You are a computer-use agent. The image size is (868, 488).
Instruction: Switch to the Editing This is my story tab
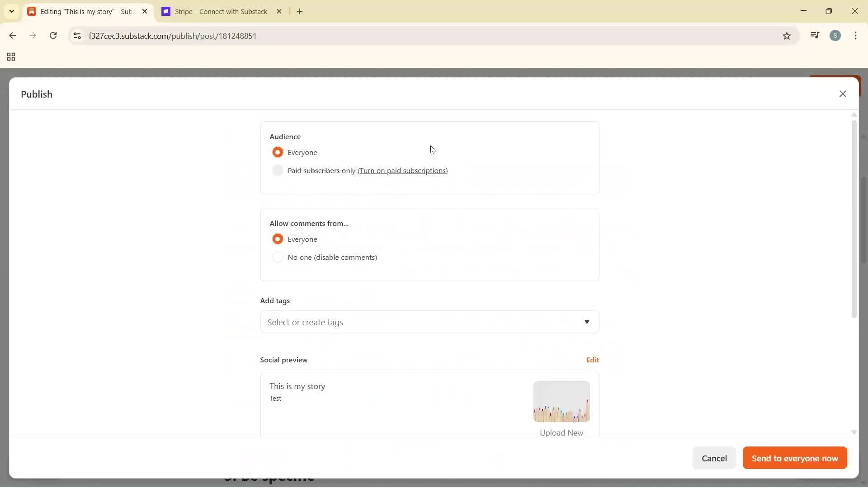tap(81, 11)
